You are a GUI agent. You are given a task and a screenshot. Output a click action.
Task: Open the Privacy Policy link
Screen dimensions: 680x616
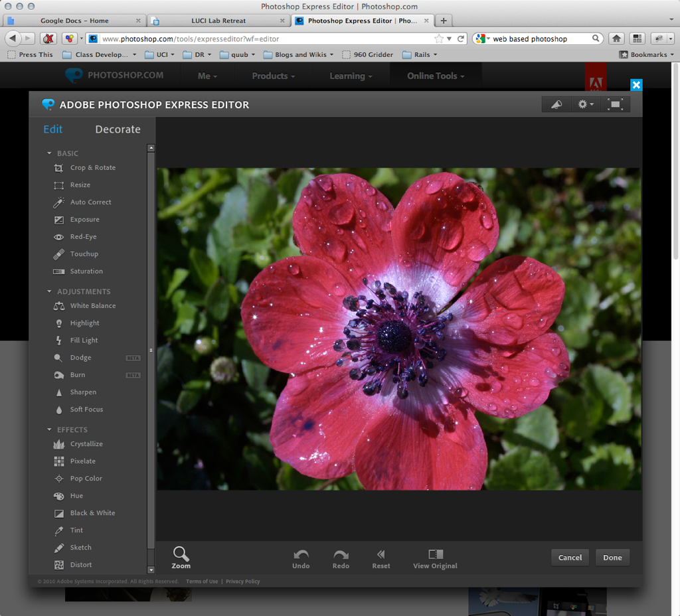pyautogui.click(x=242, y=581)
